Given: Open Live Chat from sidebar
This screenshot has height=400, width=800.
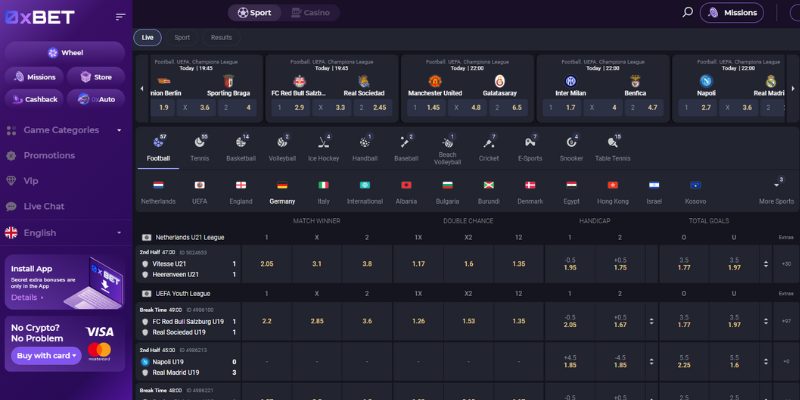Looking at the screenshot, I should pos(44,206).
